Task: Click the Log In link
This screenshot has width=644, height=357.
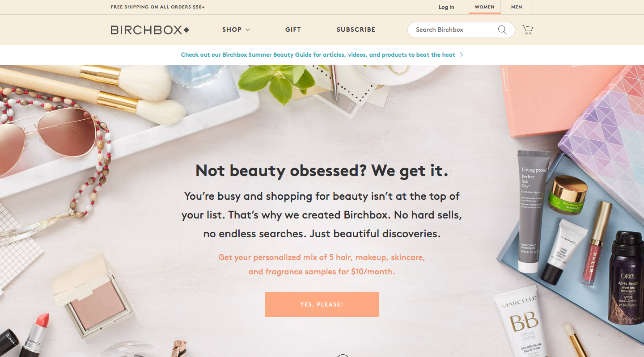Action: click(446, 7)
